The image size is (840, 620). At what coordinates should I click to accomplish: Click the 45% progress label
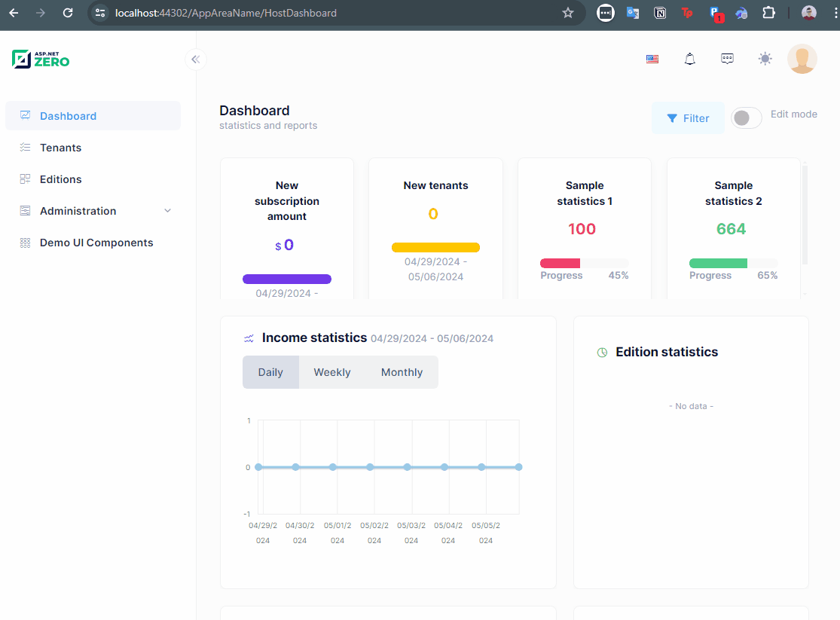tap(619, 276)
